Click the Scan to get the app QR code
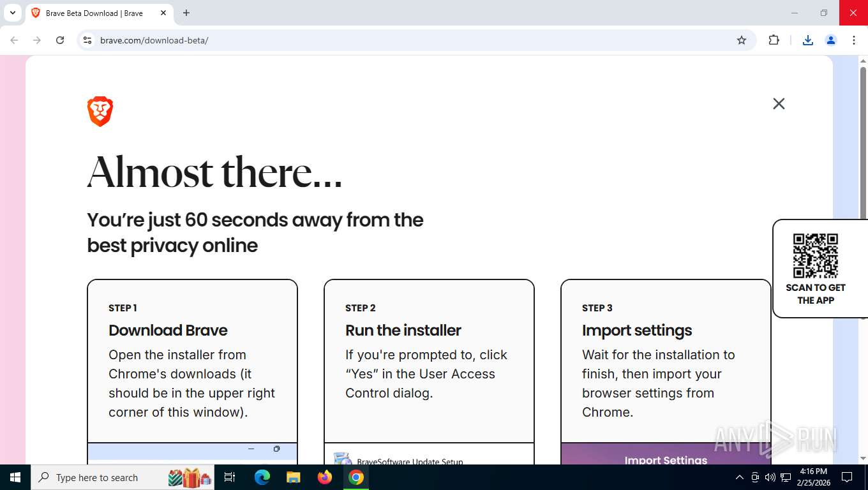This screenshot has width=868, height=490. click(x=815, y=255)
